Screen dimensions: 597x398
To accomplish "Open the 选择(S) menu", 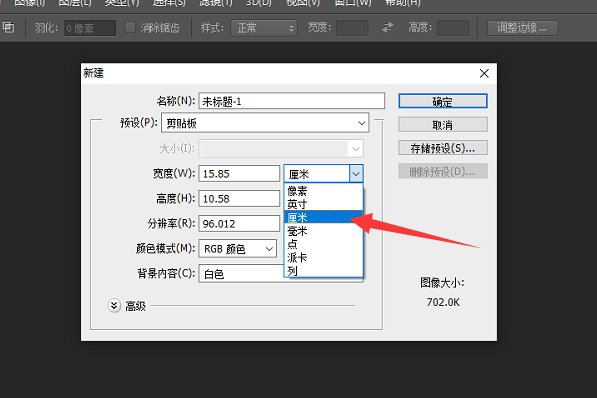I will coord(169,3).
